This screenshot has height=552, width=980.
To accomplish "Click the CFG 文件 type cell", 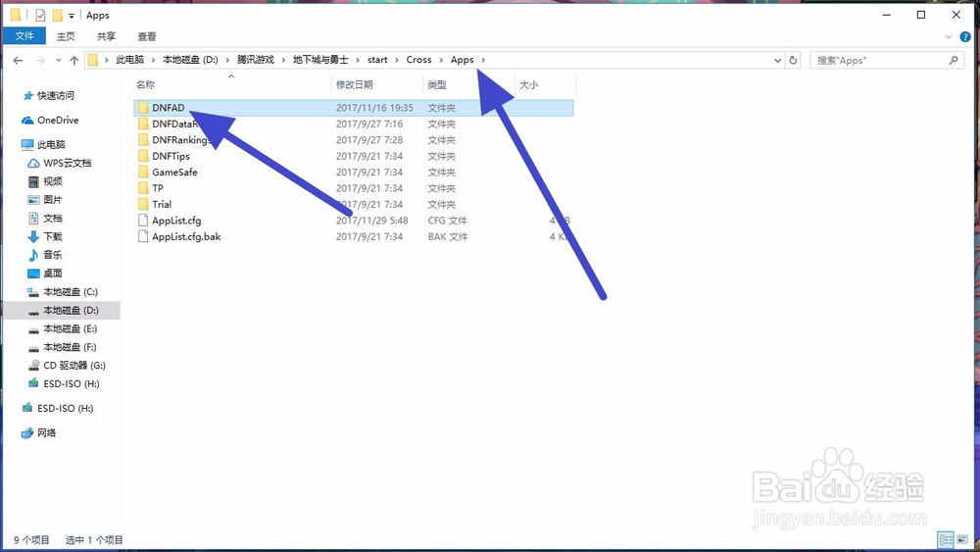I will pyautogui.click(x=448, y=221).
